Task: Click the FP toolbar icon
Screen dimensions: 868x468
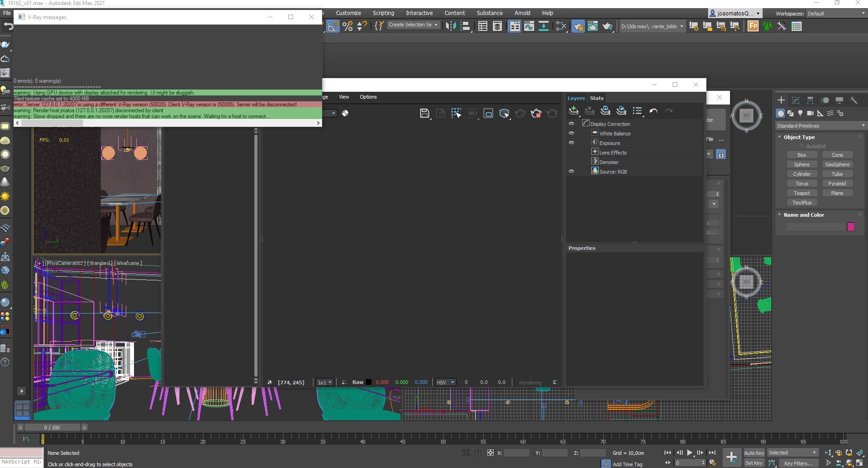Action: tap(753, 26)
